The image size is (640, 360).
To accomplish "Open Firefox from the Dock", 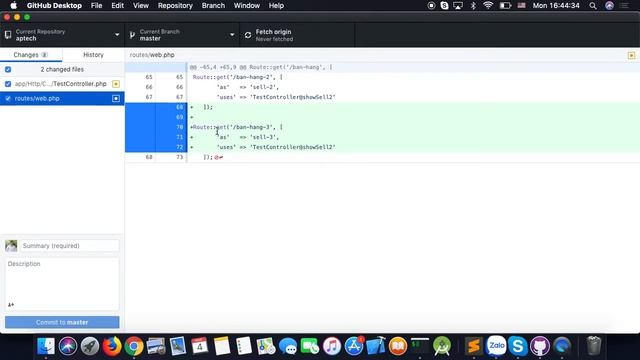I will point(112,346).
